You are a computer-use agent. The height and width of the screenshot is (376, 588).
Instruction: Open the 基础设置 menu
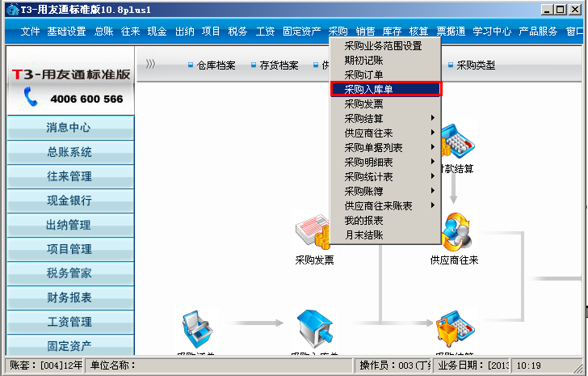click(66, 32)
